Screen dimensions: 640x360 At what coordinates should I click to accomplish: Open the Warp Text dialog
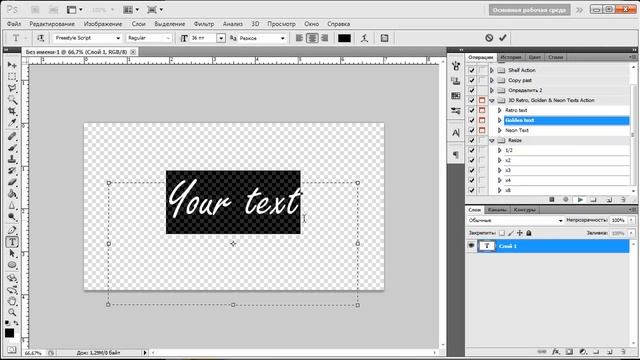pyautogui.click(x=364, y=38)
